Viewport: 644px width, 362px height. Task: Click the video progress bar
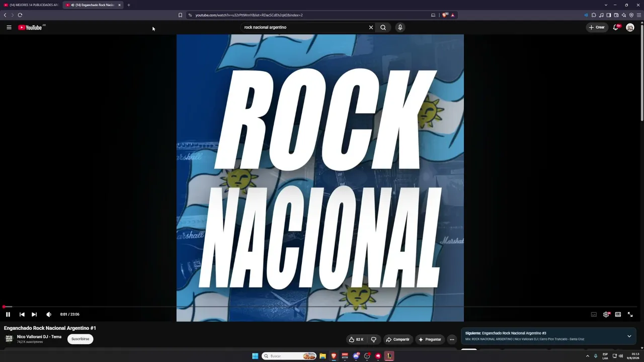pos(320,307)
